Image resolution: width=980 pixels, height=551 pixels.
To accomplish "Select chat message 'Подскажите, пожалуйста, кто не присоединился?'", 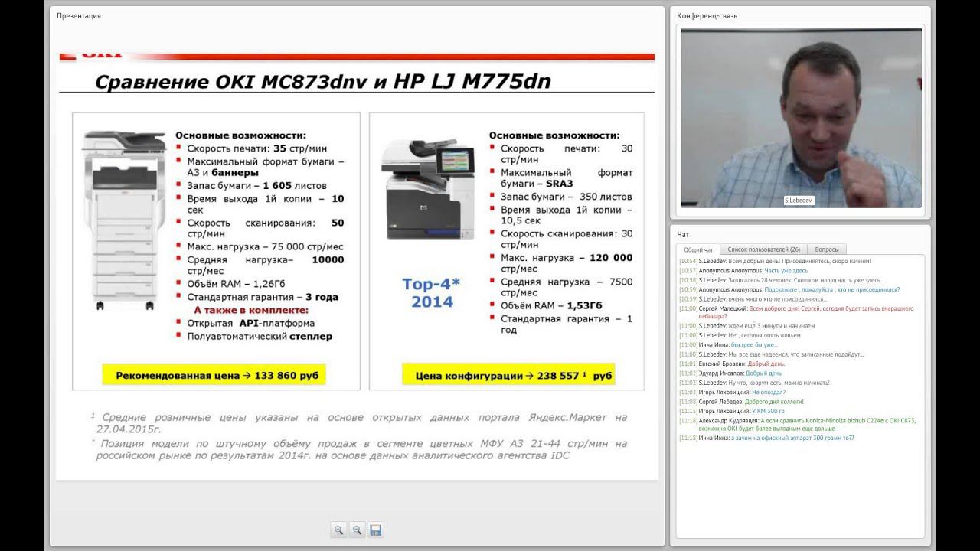I will tap(789, 289).
